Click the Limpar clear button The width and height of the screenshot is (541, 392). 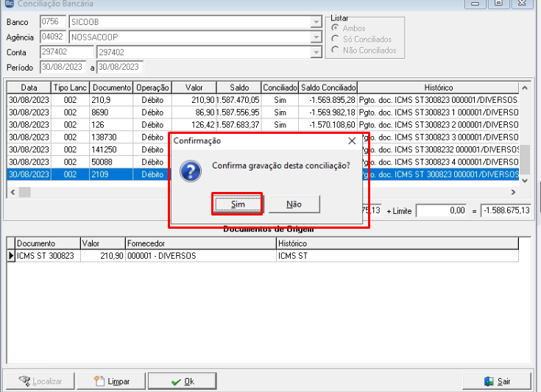point(111,381)
